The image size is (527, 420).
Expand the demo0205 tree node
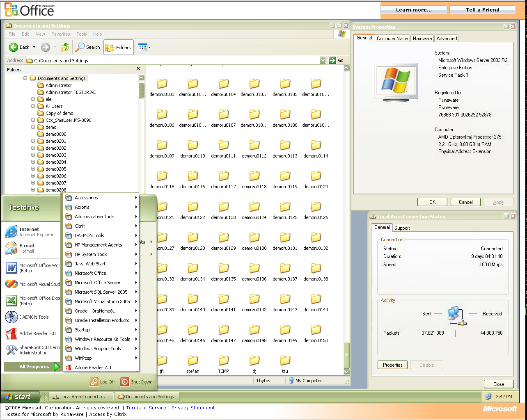33,169
